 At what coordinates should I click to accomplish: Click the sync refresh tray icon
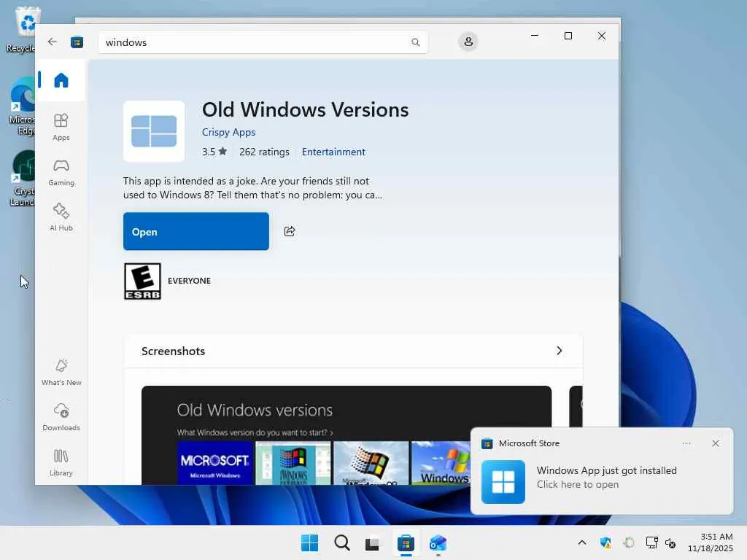click(x=629, y=542)
